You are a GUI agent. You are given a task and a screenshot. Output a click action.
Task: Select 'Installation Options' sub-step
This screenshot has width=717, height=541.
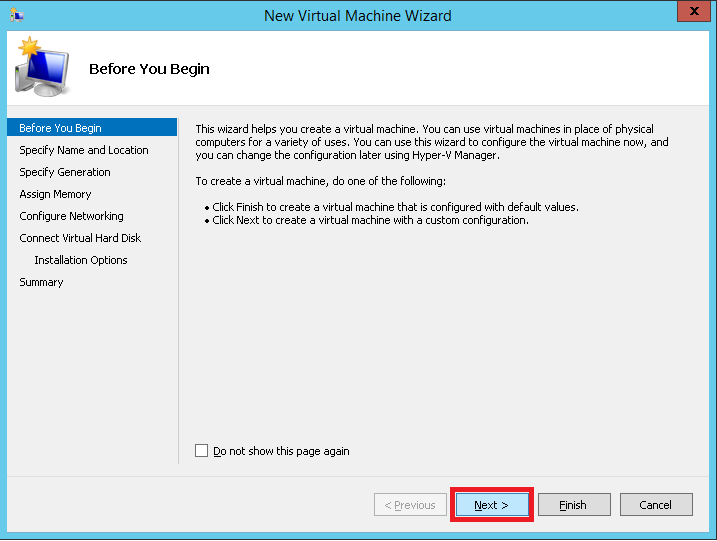tap(81, 260)
